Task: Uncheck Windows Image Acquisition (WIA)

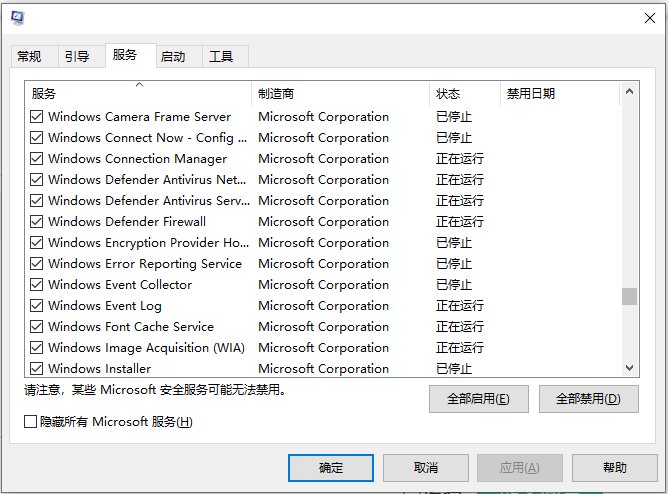Action: pos(37,348)
